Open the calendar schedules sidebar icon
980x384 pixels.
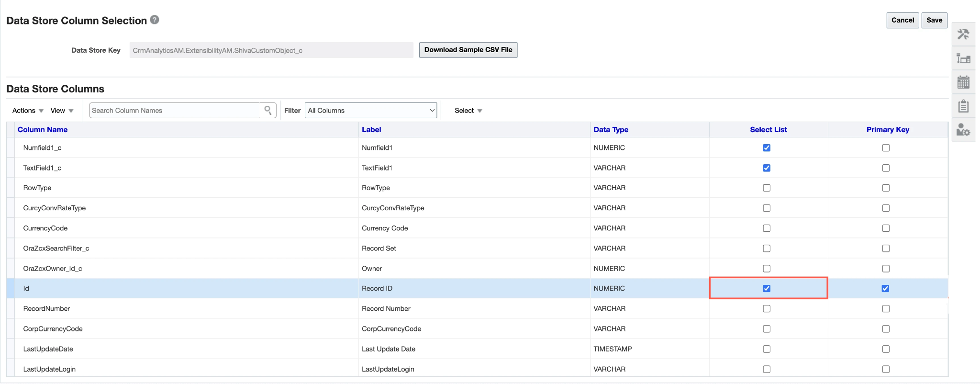[963, 82]
